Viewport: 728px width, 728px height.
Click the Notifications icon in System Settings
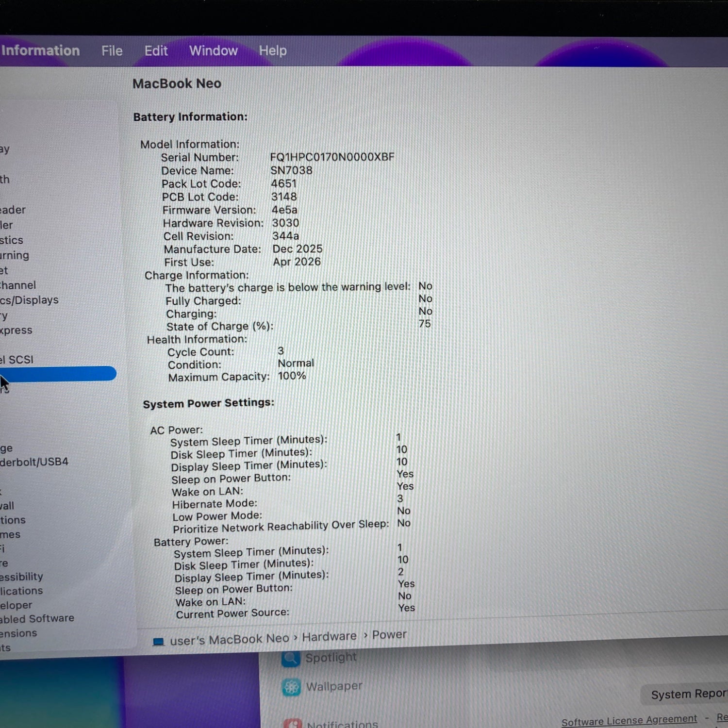(293, 723)
